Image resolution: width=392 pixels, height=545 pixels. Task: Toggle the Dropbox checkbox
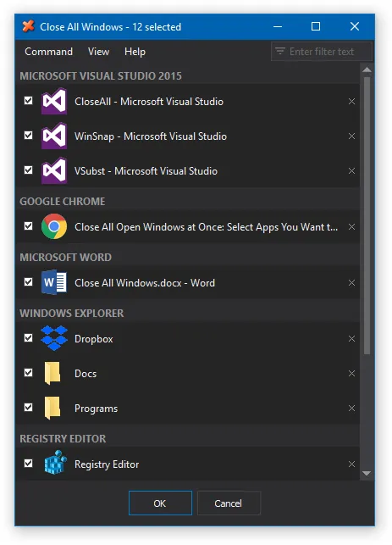tap(29, 338)
